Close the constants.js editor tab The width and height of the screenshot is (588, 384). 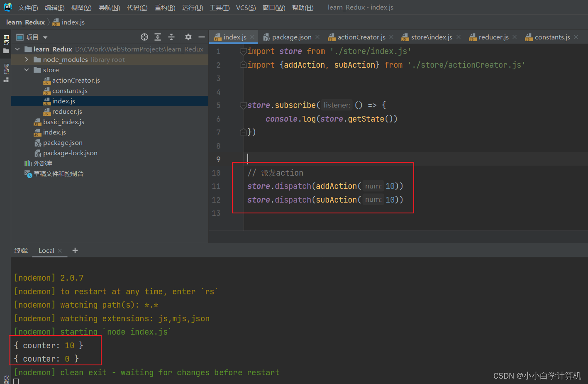click(576, 37)
